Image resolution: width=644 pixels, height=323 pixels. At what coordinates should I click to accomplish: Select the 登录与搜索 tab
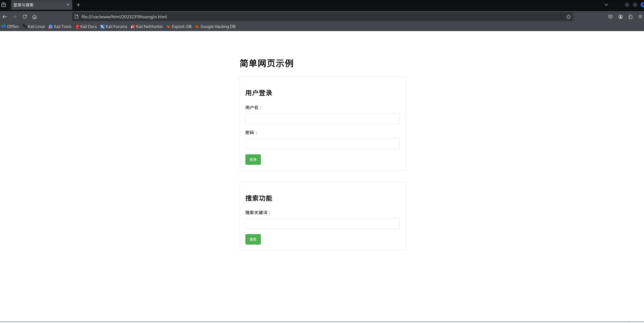click(x=36, y=5)
